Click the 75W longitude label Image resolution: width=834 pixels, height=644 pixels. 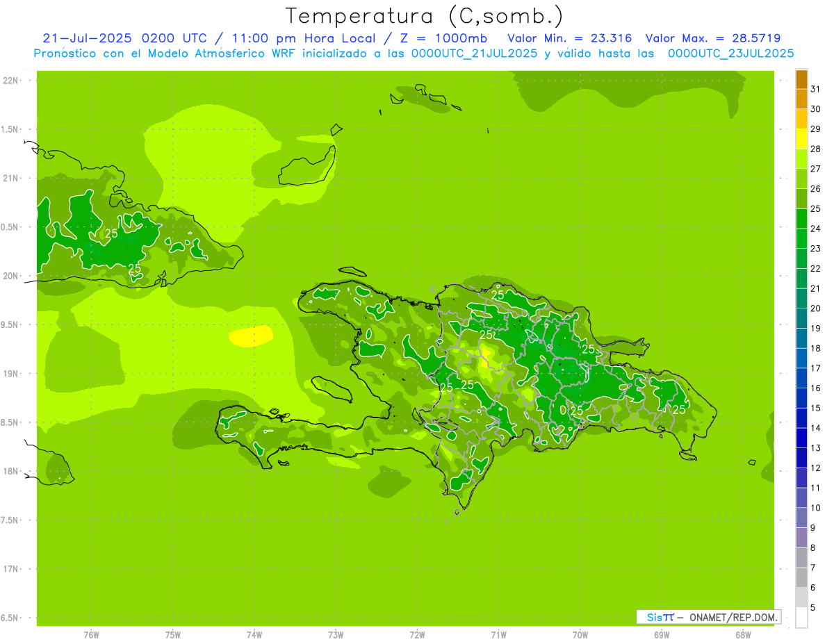pyautogui.click(x=173, y=635)
